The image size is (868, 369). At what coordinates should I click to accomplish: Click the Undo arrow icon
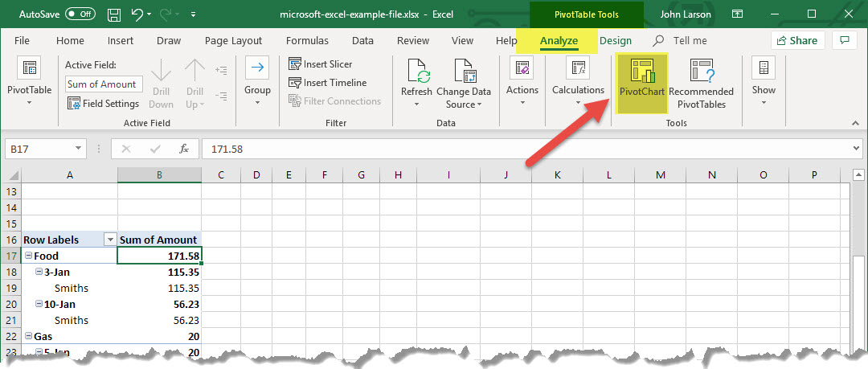pyautogui.click(x=137, y=14)
